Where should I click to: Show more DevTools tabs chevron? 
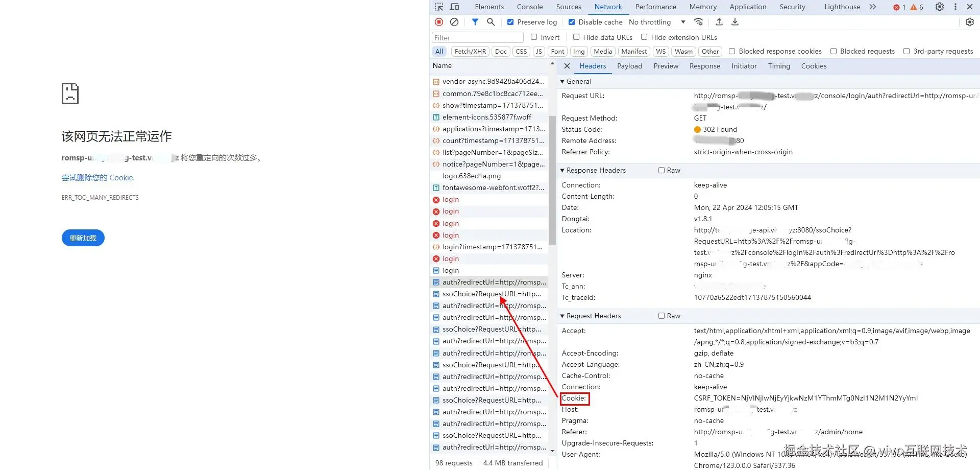point(873,7)
